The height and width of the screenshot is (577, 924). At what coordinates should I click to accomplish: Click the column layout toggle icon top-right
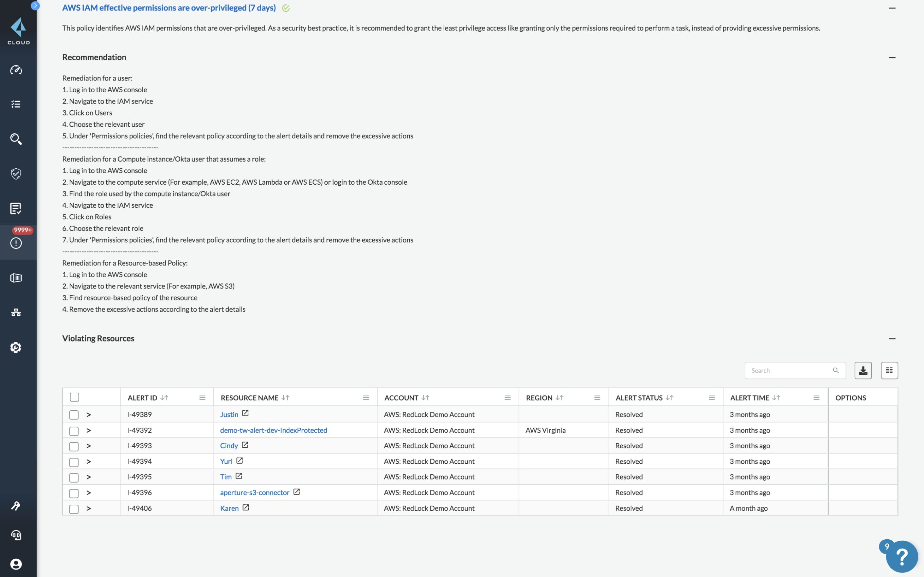(x=889, y=370)
